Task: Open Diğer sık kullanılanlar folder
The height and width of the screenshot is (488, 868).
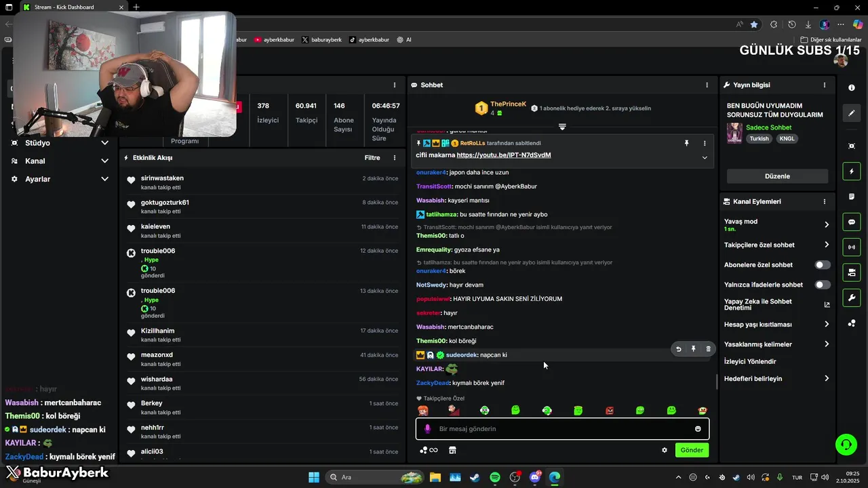Action: click(831, 40)
